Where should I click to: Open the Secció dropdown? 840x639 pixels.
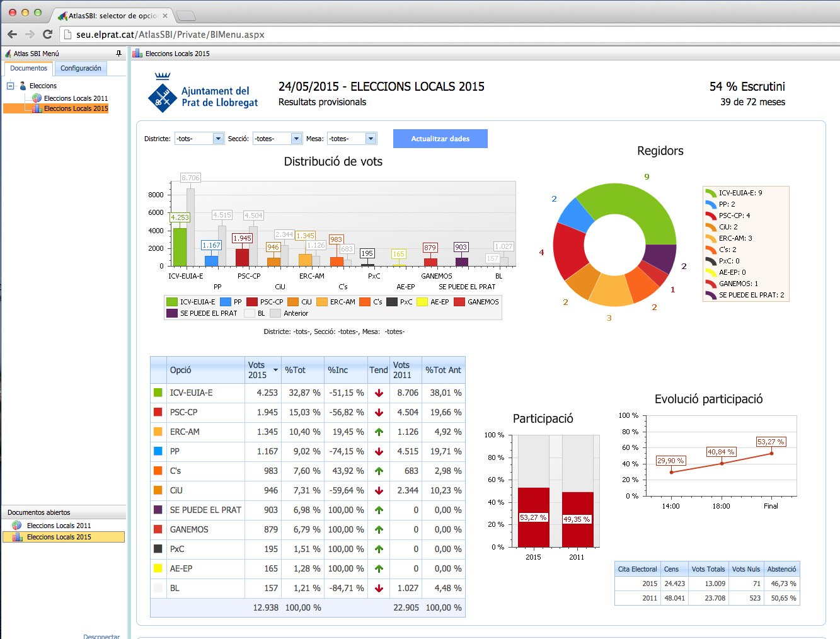pyautogui.click(x=296, y=139)
